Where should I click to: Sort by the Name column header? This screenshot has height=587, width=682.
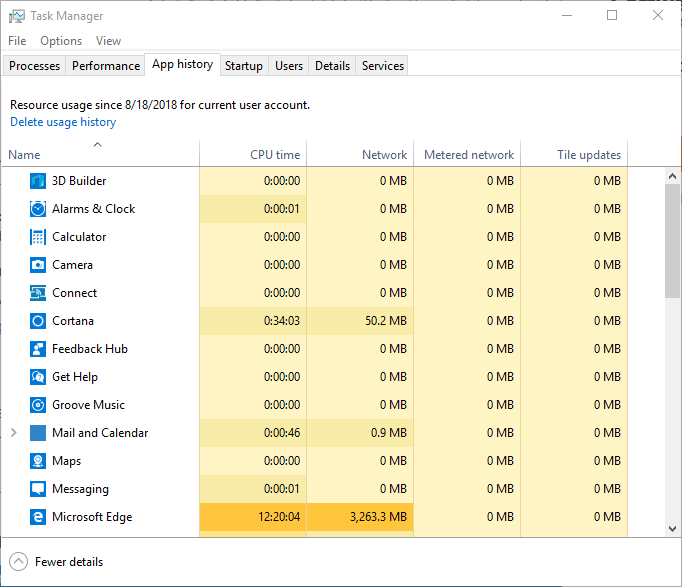pos(100,153)
